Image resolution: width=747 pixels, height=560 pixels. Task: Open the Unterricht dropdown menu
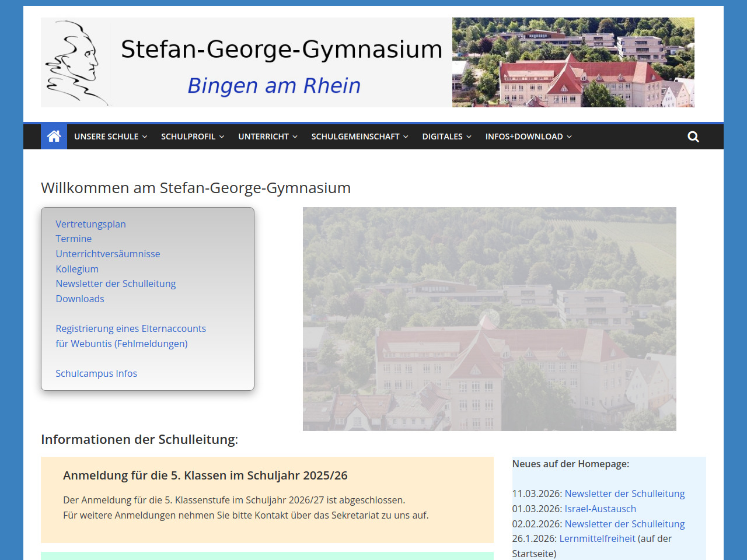pyautogui.click(x=267, y=136)
